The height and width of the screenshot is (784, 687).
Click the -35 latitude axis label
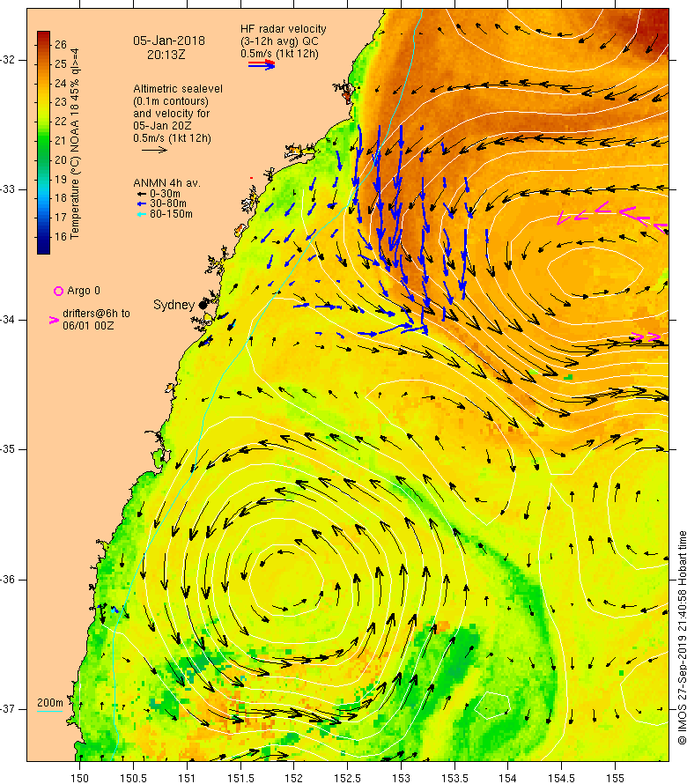(x=8, y=449)
